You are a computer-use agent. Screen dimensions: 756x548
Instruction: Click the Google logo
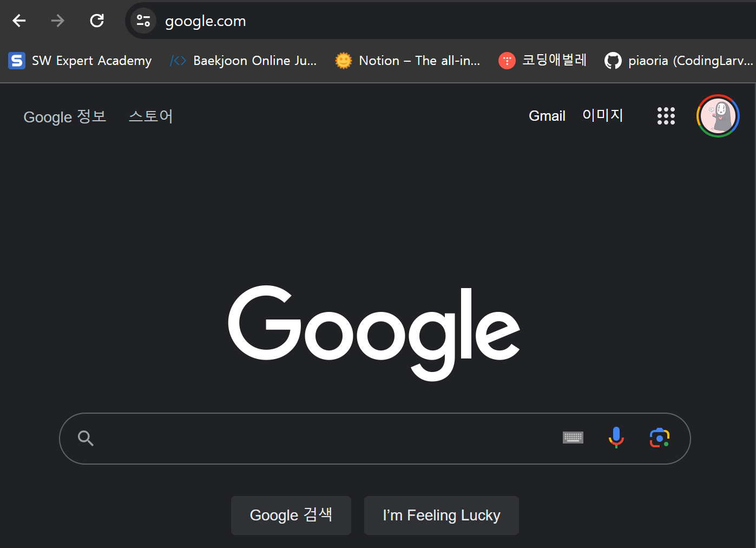374,332
